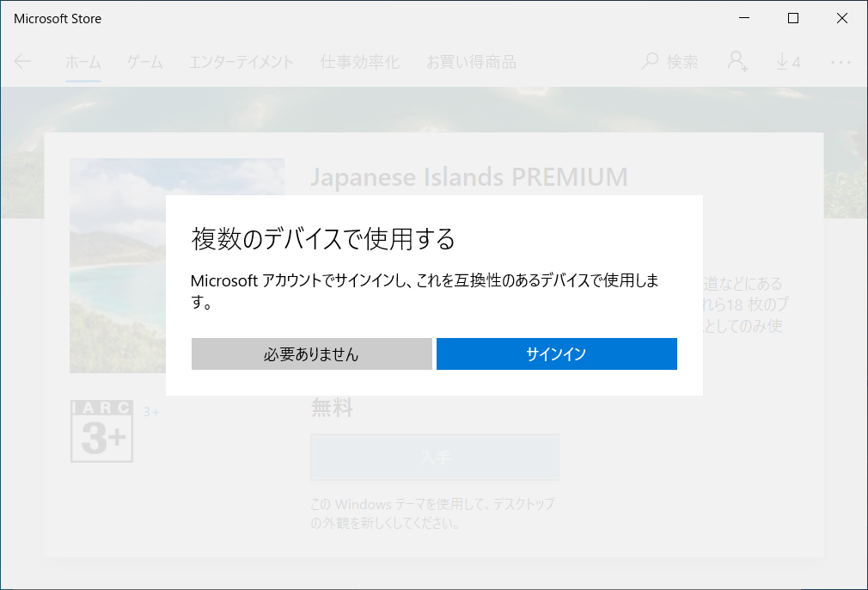The image size is (868, 590).
Task: Click the Japanese Islands theme thumbnail
Action: pos(177,266)
